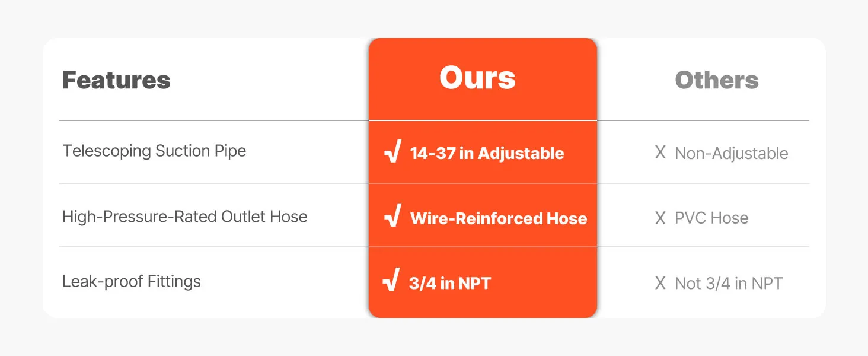Select the Others column header

tap(716, 80)
